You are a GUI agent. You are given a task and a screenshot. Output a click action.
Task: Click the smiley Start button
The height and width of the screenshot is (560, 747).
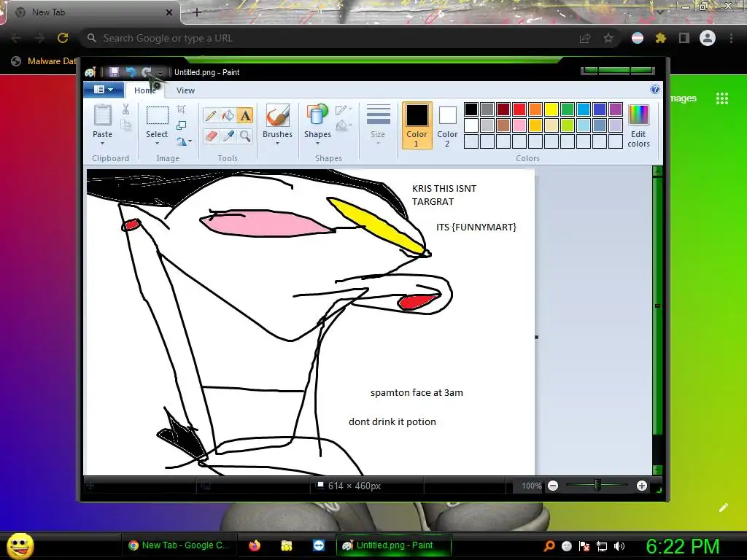20,545
